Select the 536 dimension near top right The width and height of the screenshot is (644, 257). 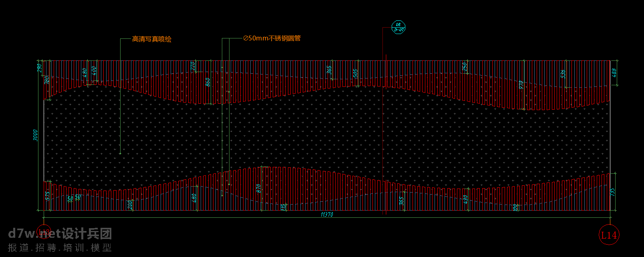point(563,74)
